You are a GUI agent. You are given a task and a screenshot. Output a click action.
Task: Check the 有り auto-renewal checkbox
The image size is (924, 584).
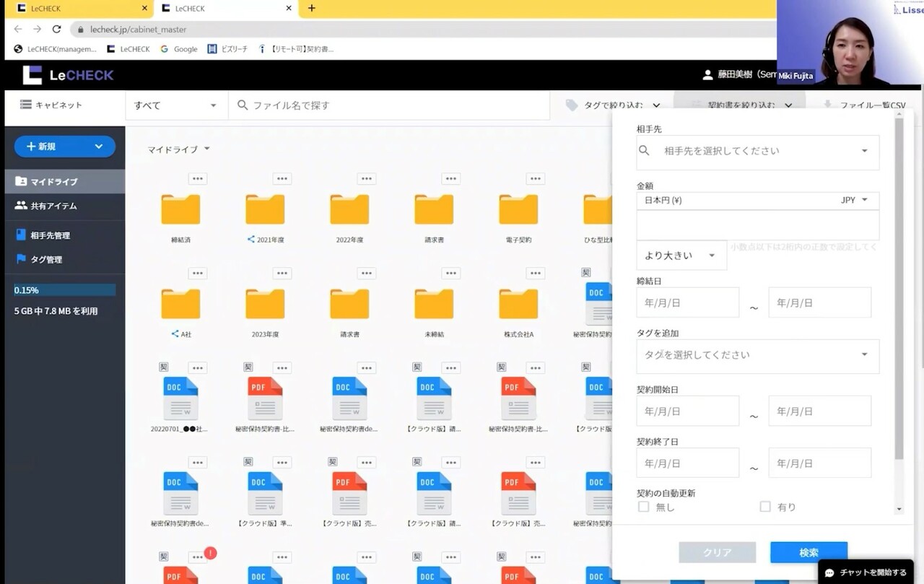tap(765, 507)
